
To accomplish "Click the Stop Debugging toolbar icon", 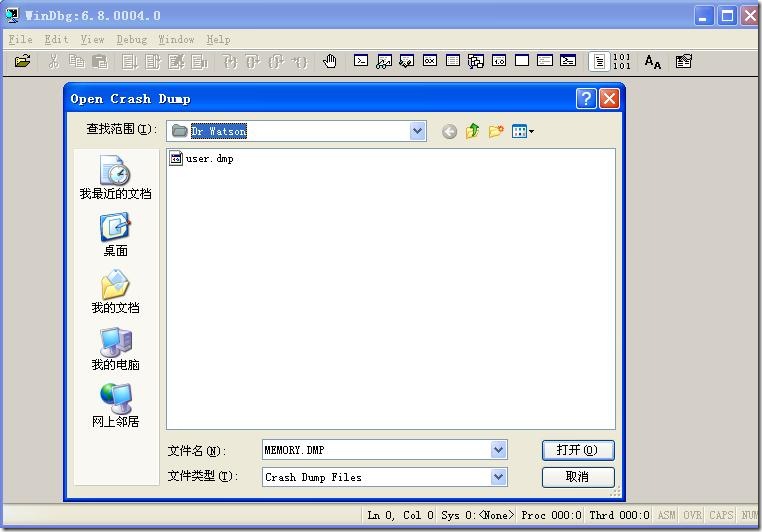I will tap(176, 61).
